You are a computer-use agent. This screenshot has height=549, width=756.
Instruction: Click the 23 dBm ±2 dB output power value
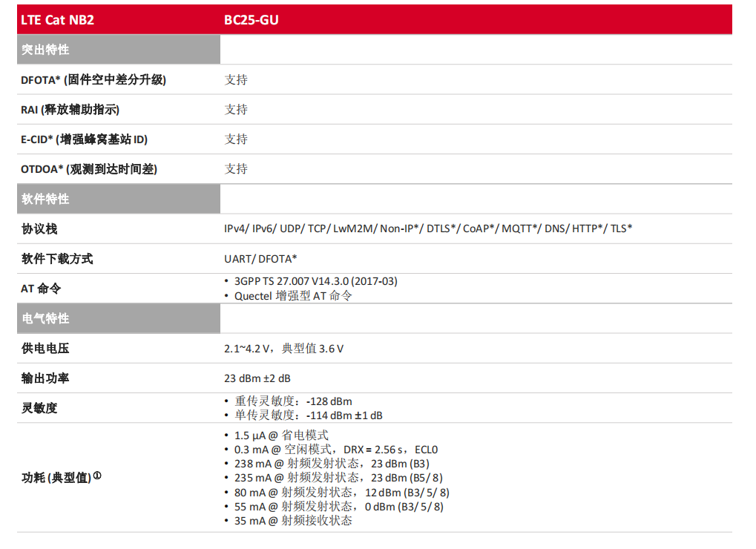257,378
